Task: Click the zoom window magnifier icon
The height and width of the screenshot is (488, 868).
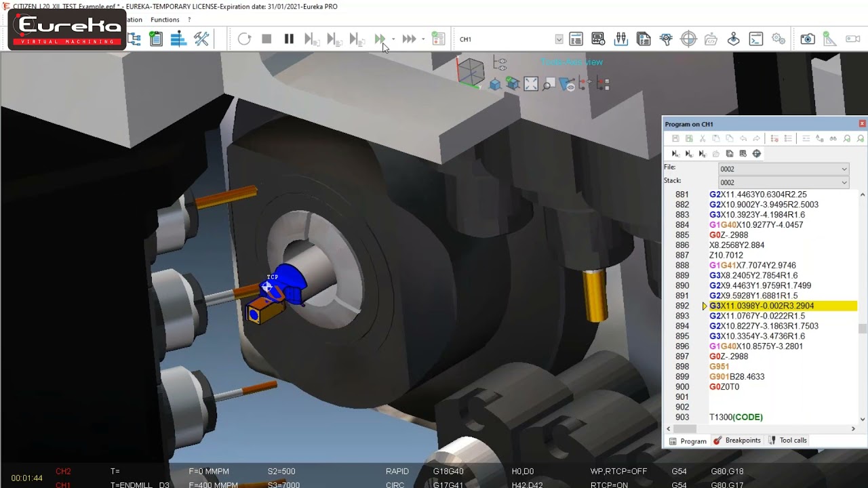Action: [549, 84]
